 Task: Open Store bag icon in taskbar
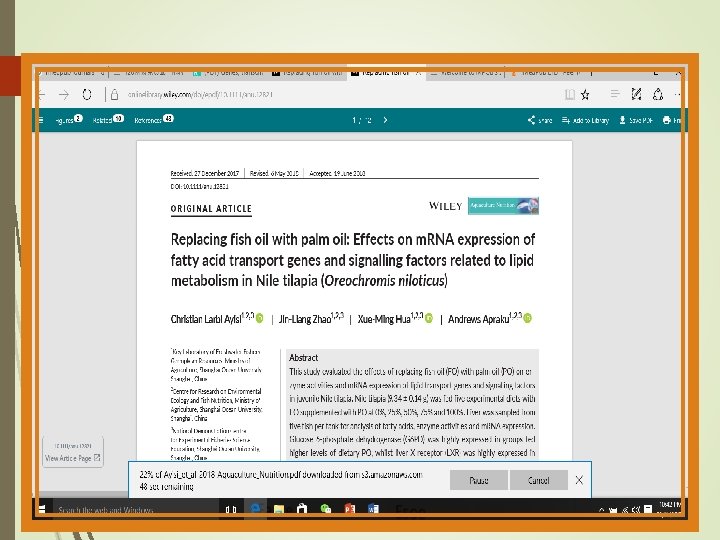point(302,509)
